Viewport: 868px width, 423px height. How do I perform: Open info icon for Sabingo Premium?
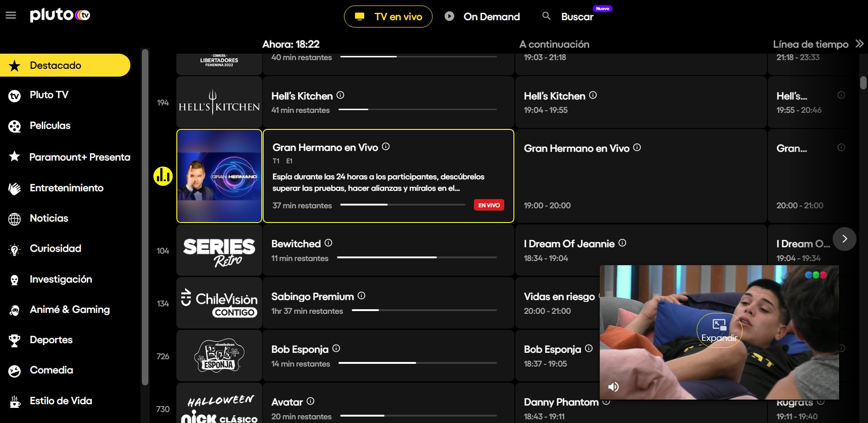[x=361, y=295]
